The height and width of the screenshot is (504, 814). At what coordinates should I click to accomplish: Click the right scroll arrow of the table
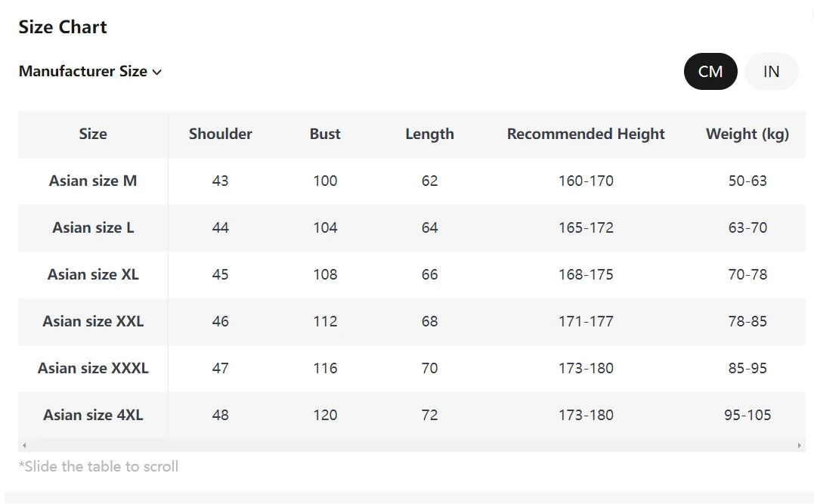tap(800, 446)
